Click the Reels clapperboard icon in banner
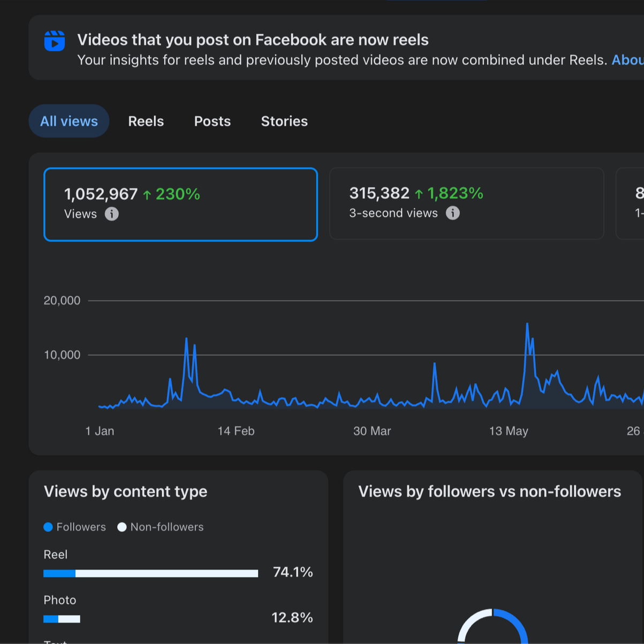644x644 pixels. pos(55,41)
